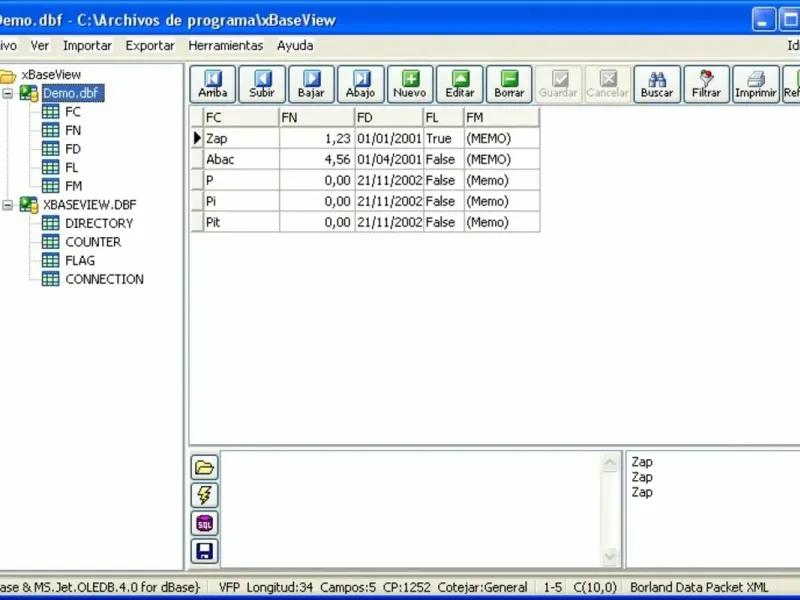Click the FC column header
This screenshot has width=800, height=600.
coord(241,117)
